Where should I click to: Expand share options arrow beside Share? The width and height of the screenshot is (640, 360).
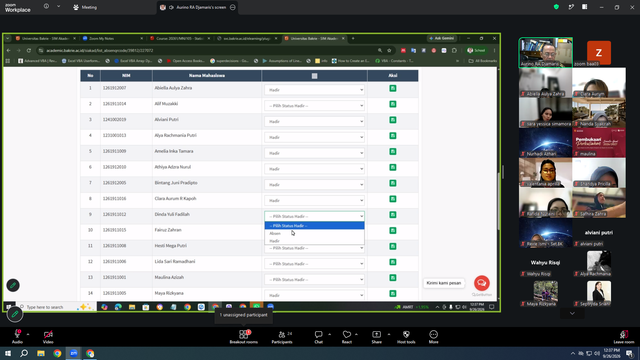point(389,334)
